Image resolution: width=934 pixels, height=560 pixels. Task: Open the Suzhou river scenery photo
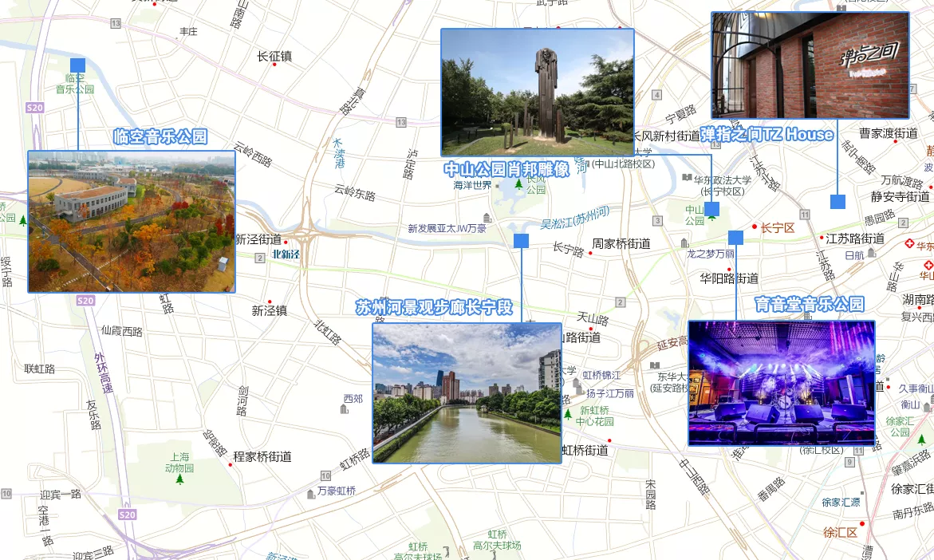click(x=467, y=392)
